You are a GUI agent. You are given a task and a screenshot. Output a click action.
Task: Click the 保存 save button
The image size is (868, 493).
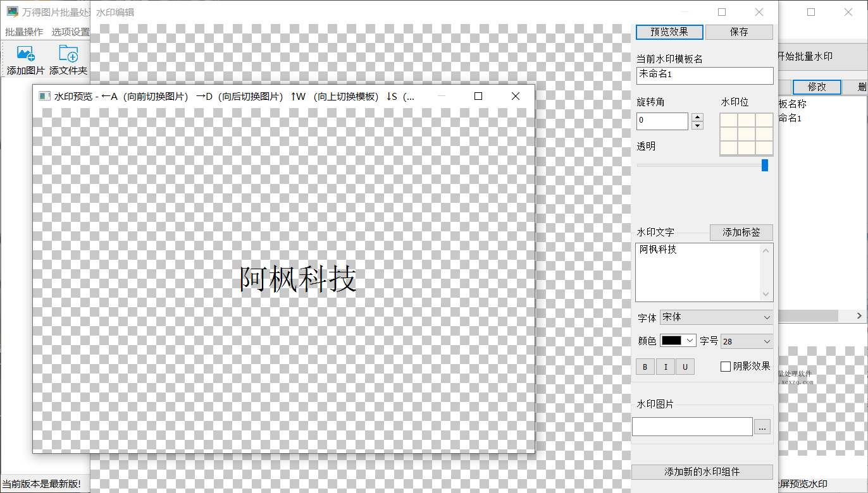[739, 32]
